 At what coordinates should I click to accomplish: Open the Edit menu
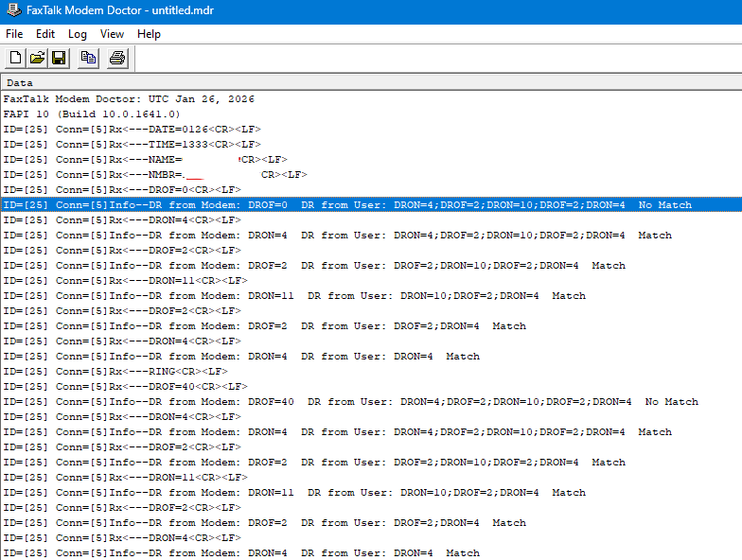tap(45, 34)
